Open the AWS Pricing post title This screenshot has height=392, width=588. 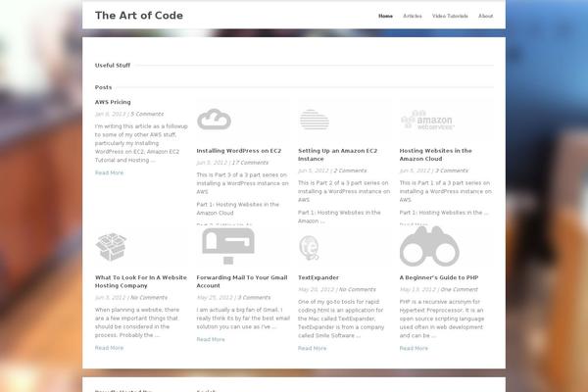113,102
